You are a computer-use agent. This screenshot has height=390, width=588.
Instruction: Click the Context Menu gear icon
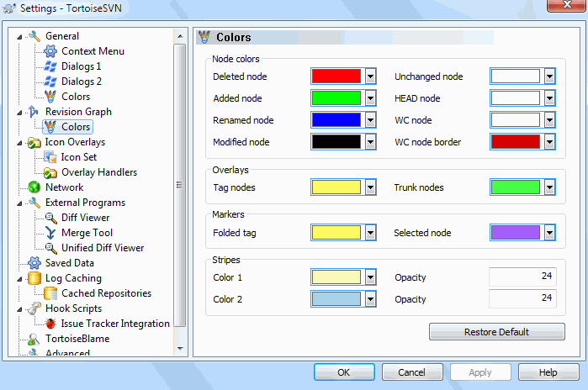pyautogui.click(x=50, y=51)
